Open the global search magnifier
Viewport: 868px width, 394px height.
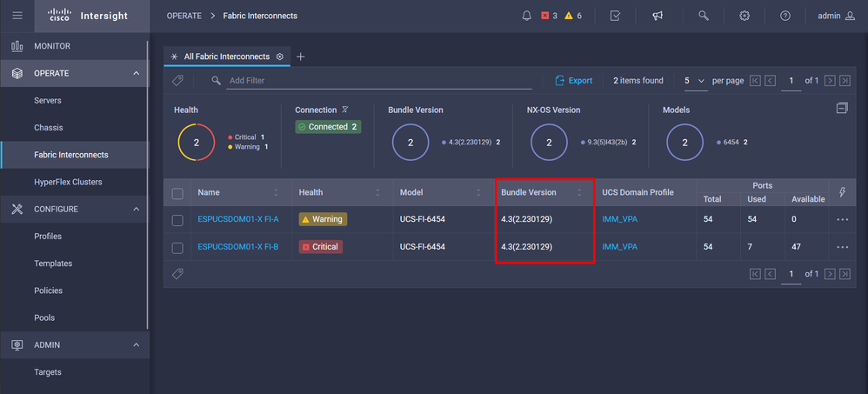pyautogui.click(x=704, y=16)
